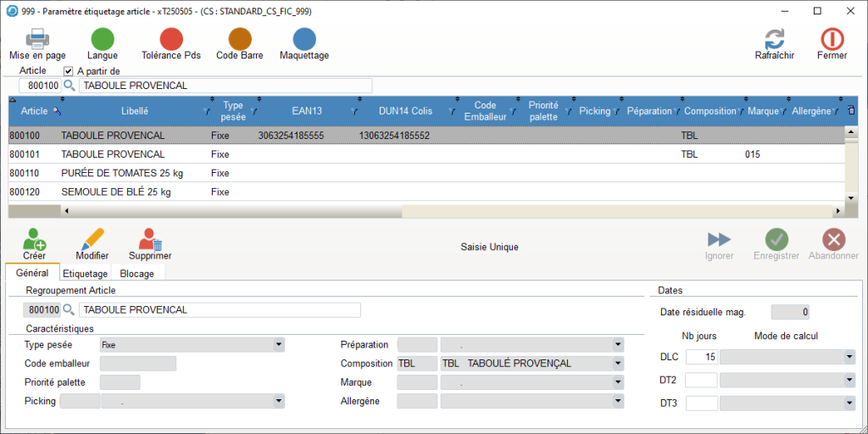The height and width of the screenshot is (434, 868).
Task: Click the green Langue icon
Action: coord(103,39)
